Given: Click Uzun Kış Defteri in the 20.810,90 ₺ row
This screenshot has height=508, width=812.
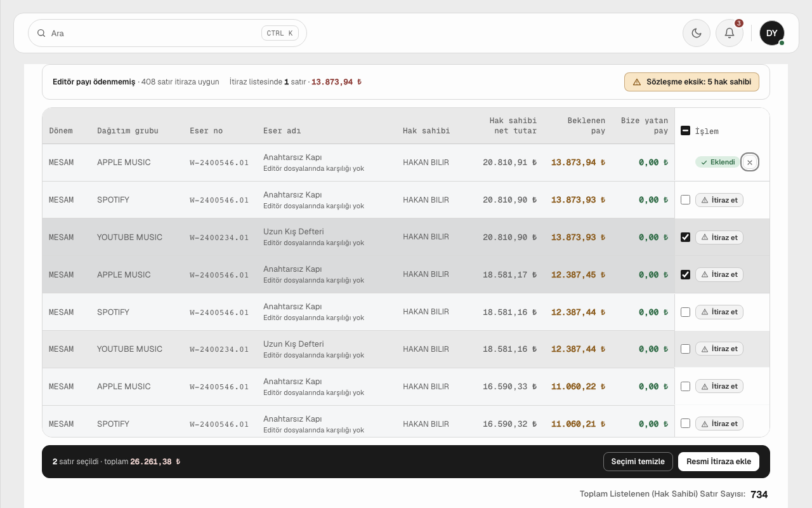Looking at the screenshot, I should [294, 232].
